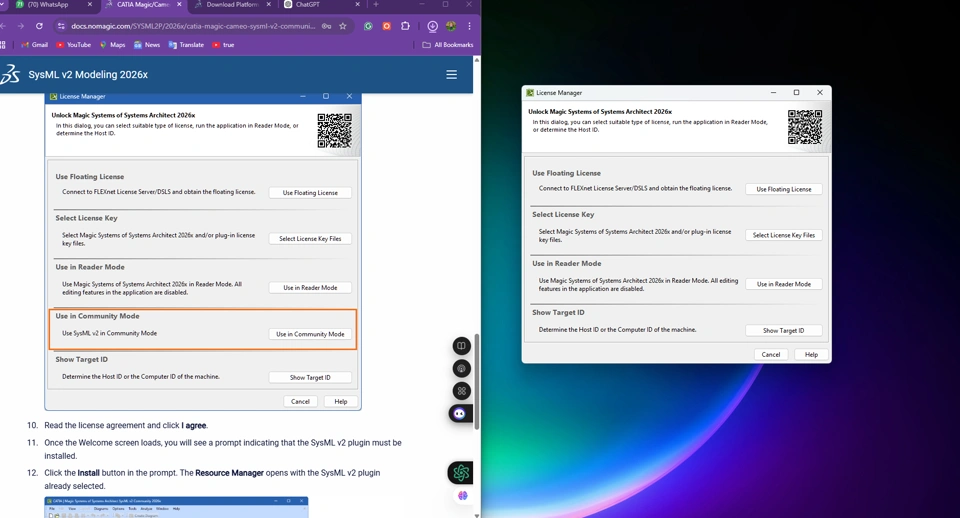Image resolution: width=960 pixels, height=518 pixels.
Task: Open Maps bookmark
Action: click(112, 45)
